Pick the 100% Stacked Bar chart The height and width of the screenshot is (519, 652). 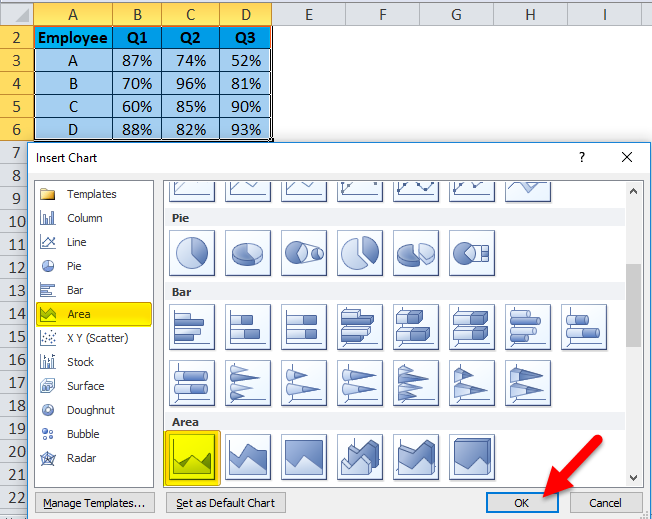click(x=304, y=327)
